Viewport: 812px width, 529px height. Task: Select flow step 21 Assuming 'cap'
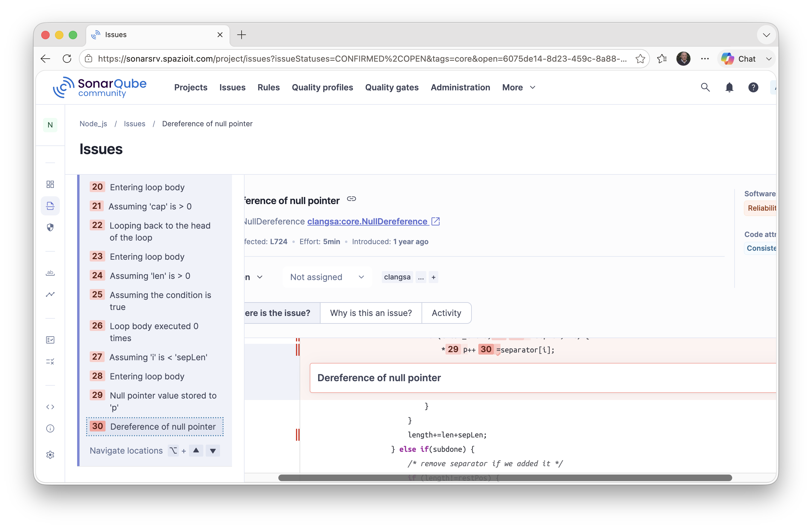point(155,206)
